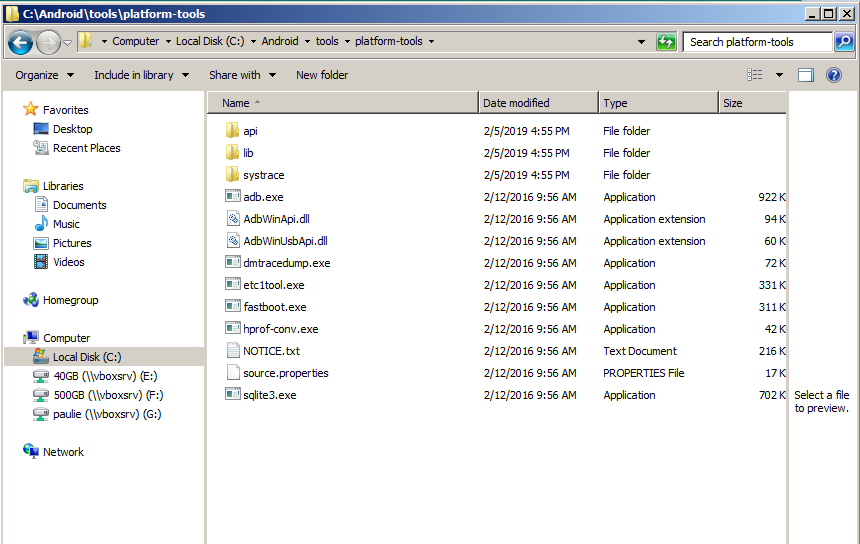
Task: Click the blue Help icon
Action: (834, 75)
